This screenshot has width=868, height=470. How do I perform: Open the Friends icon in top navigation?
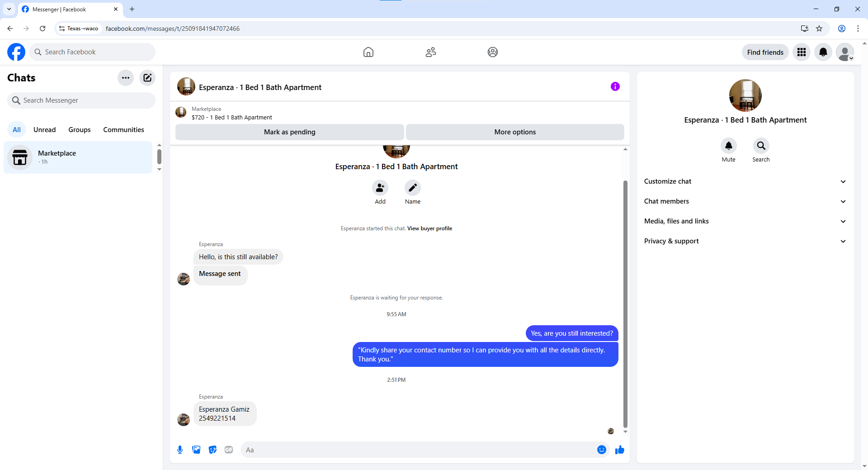tap(431, 52)
